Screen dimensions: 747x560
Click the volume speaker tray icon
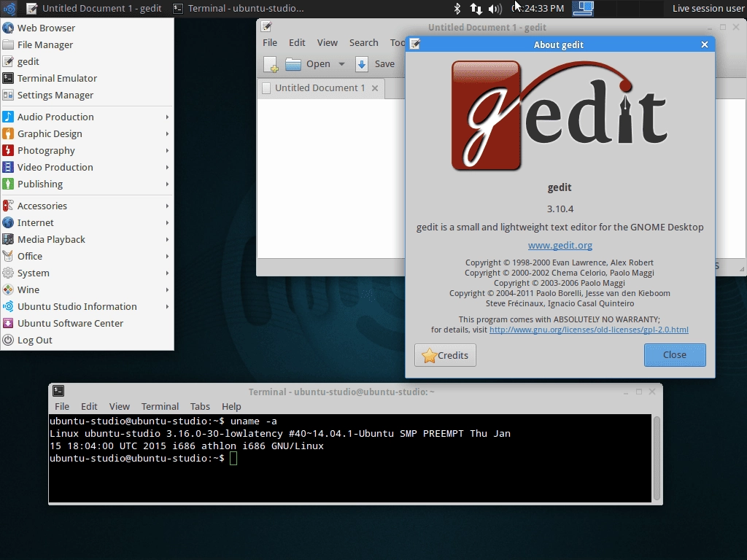pyautogui.click(x=495, y=9)
